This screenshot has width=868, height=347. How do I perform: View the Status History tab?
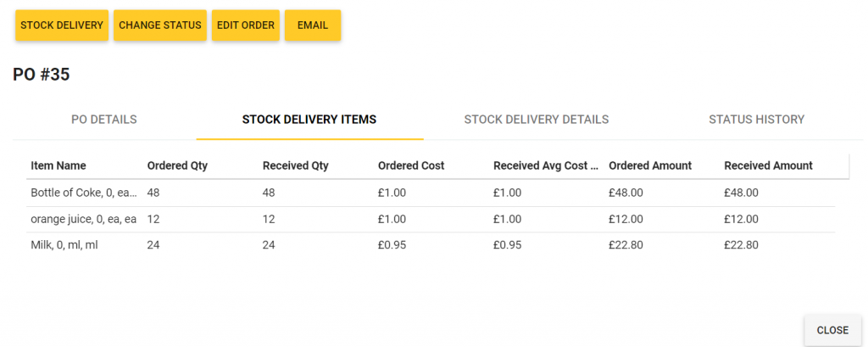click(x=756, y=120)
